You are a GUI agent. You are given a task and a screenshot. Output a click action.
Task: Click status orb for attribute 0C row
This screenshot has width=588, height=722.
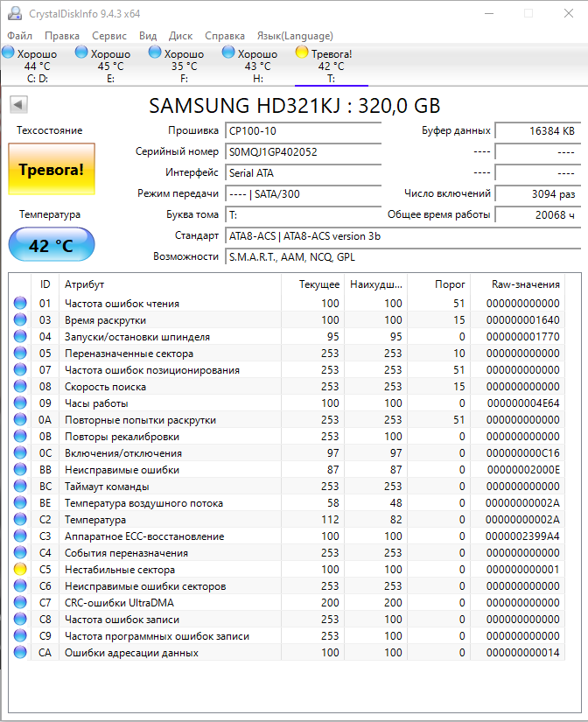[x=20, y=452]
